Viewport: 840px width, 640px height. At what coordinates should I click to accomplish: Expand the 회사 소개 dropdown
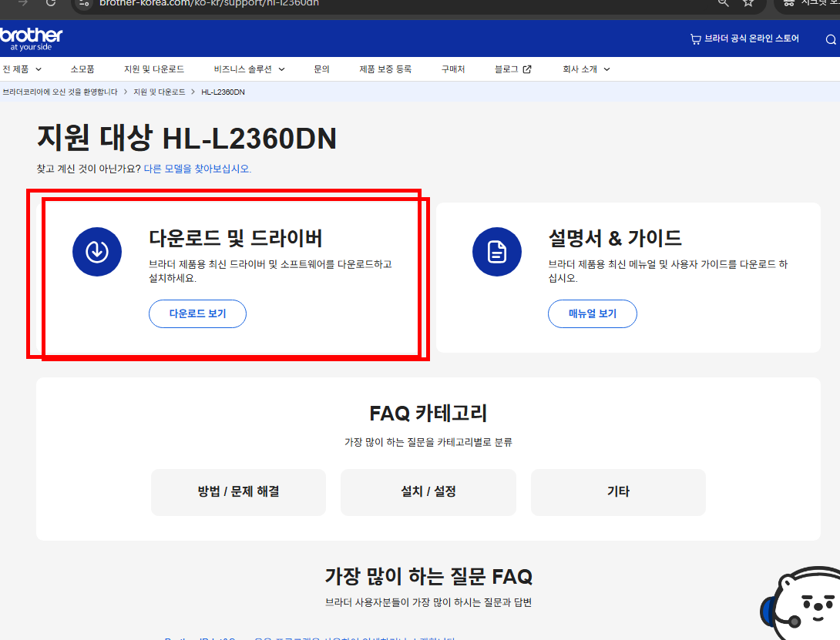(586, 69)
